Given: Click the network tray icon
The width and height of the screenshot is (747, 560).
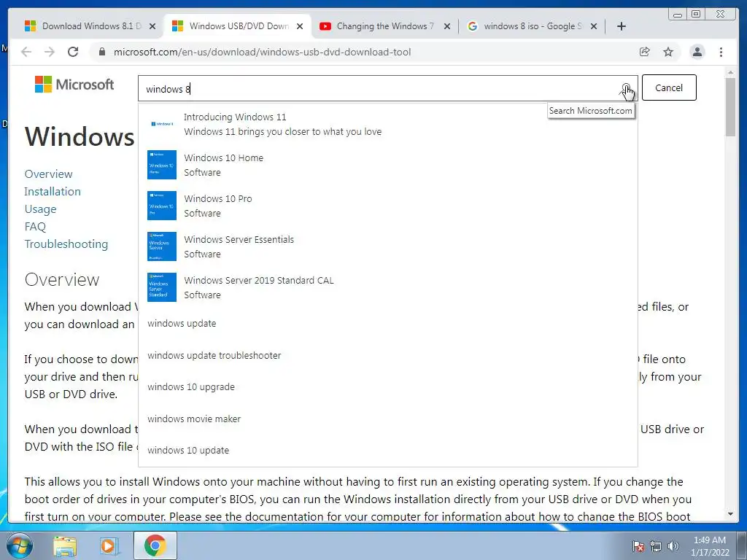Looking at the screenshot, I should [656, 546].
